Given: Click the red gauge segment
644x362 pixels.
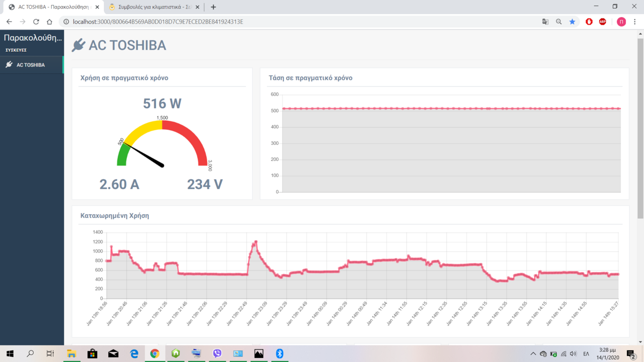Looking at the screenshot, I should 191,136.
